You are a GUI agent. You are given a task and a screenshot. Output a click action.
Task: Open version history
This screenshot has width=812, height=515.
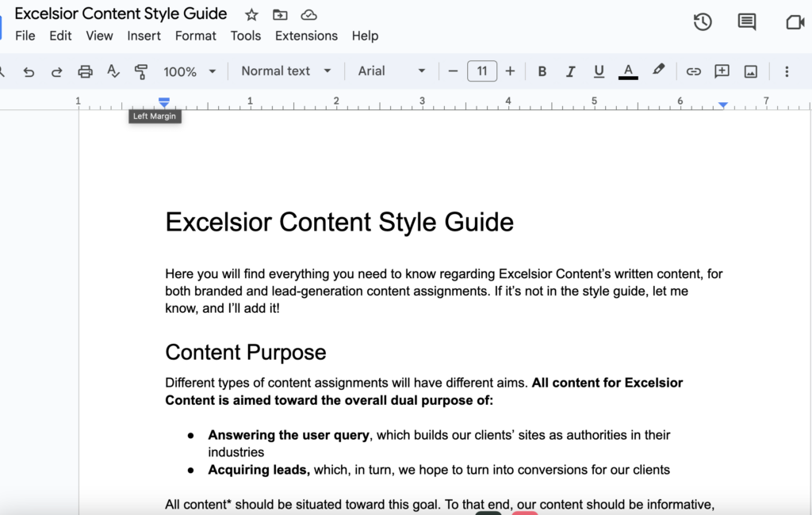(x=702, y=21)
